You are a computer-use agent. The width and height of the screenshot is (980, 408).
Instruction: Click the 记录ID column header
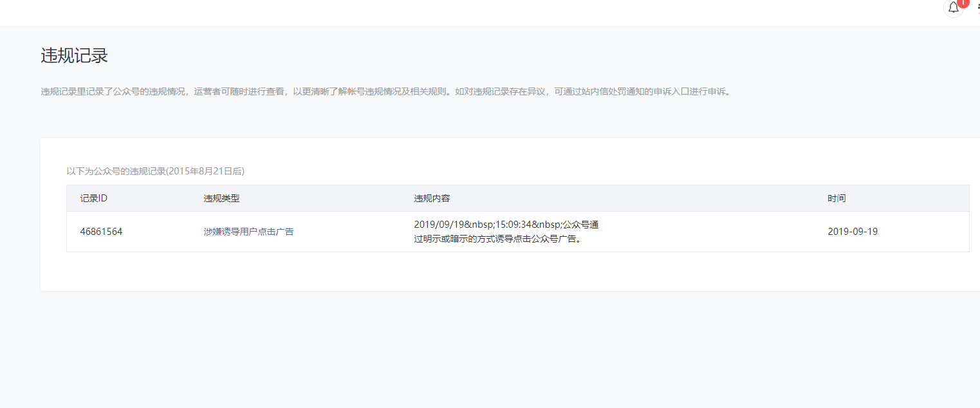click(x=93, y=198)
